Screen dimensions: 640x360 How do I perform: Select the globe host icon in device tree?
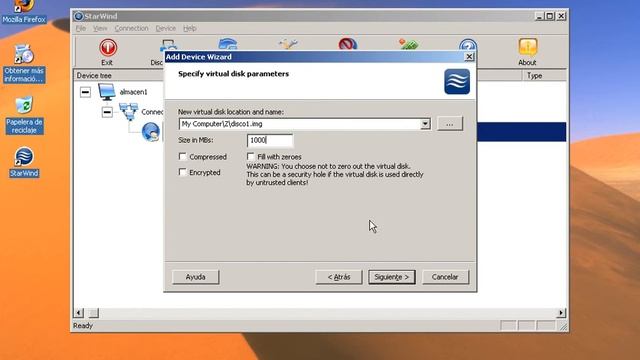coord(151,132)
